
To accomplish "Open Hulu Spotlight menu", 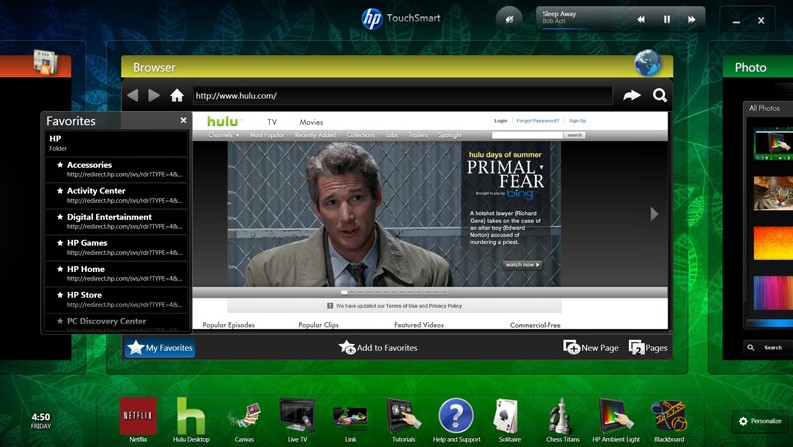I will click(450, 135).
